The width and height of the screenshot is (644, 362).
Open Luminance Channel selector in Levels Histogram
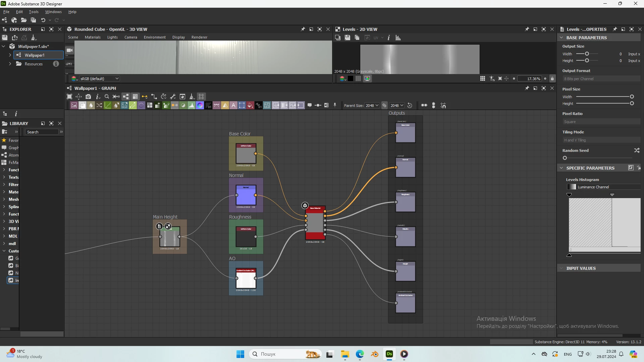pos(604,187)
